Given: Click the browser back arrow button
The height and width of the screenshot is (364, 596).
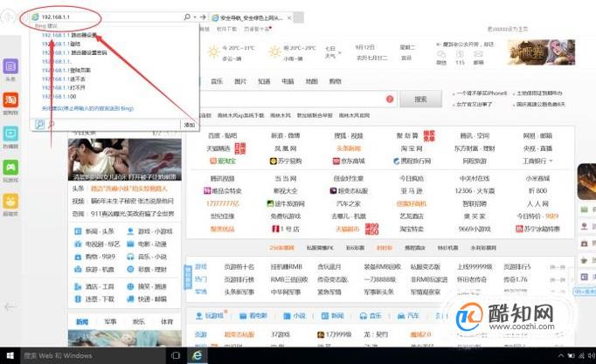Looking at the screenshot, I should coord(9,17).
